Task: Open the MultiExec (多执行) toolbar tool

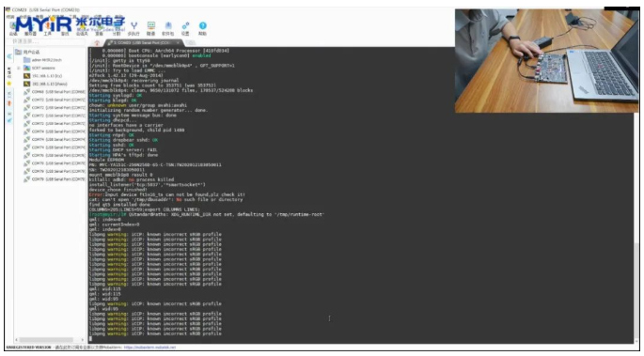Action: click(134, 29)
